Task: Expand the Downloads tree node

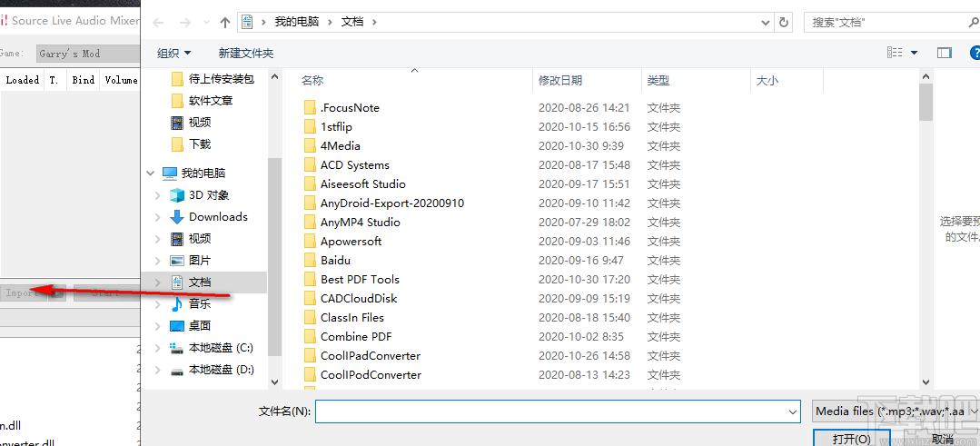Action: pos(158,217)
